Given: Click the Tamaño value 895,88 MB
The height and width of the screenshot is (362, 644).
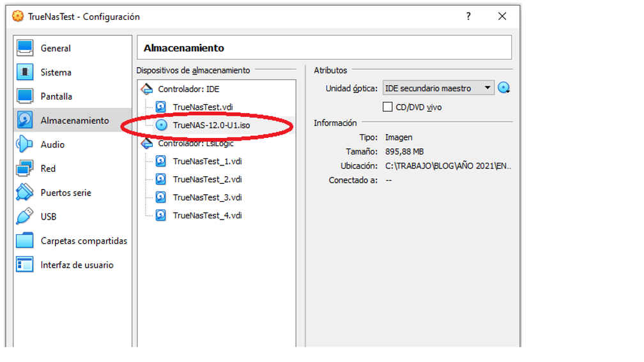Looking at the screenshot, I should pyautogui.click(x=404, y=151).
